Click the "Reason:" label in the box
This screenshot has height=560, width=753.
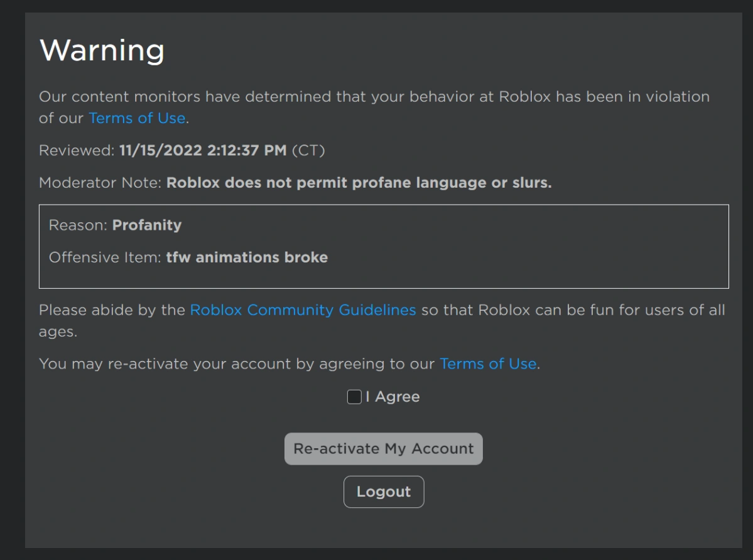tap(78, 225)
